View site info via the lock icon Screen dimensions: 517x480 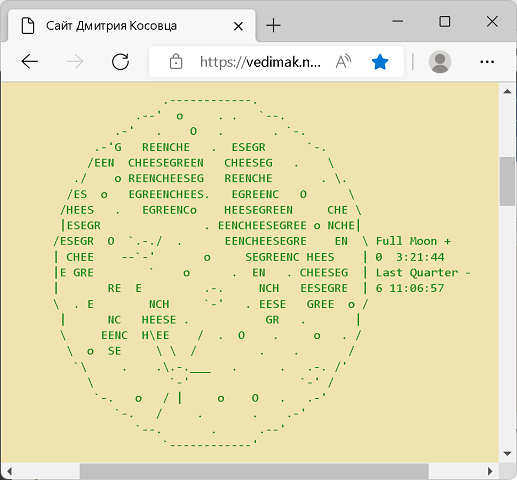click(176, 62)
